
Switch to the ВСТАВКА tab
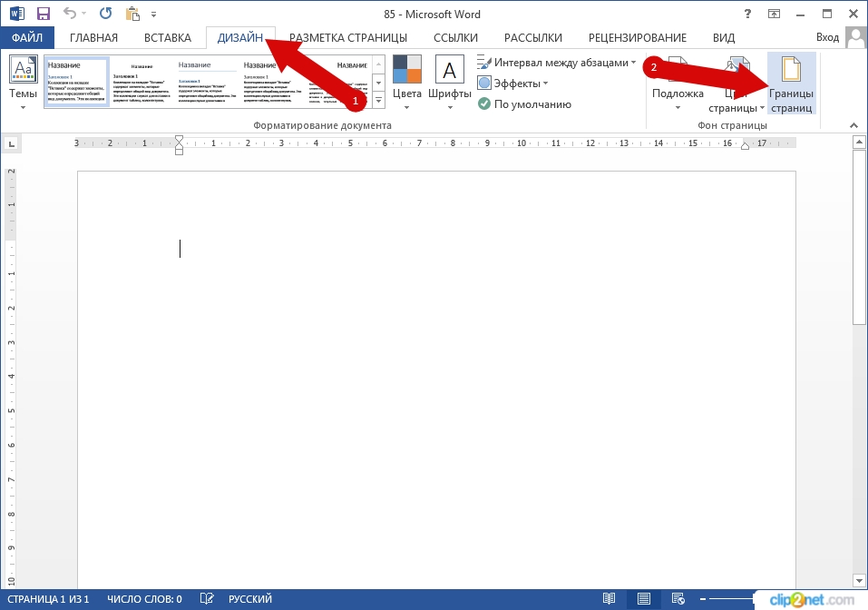(167, 38)
